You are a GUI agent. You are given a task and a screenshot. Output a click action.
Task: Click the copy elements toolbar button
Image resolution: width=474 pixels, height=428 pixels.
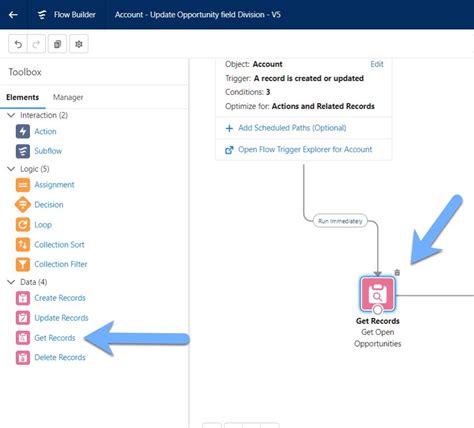tap(57, 44)
